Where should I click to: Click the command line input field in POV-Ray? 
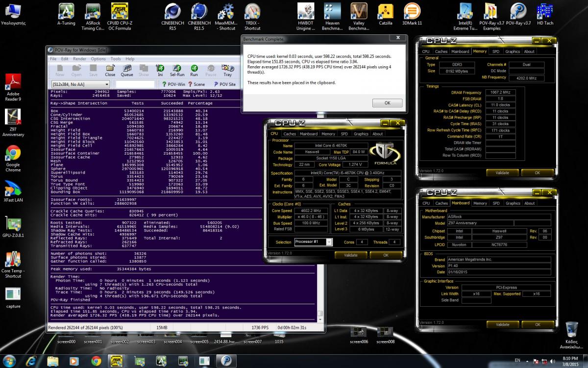[135, 84]
